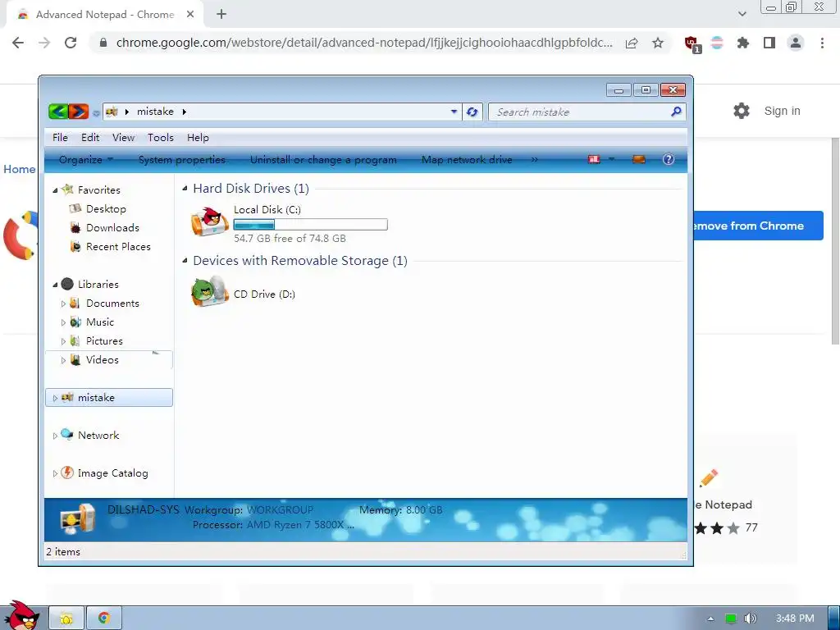Select Image Catalog in navigation pane
The width and height of the screenshot is (840, 630).
coord(112,473)
